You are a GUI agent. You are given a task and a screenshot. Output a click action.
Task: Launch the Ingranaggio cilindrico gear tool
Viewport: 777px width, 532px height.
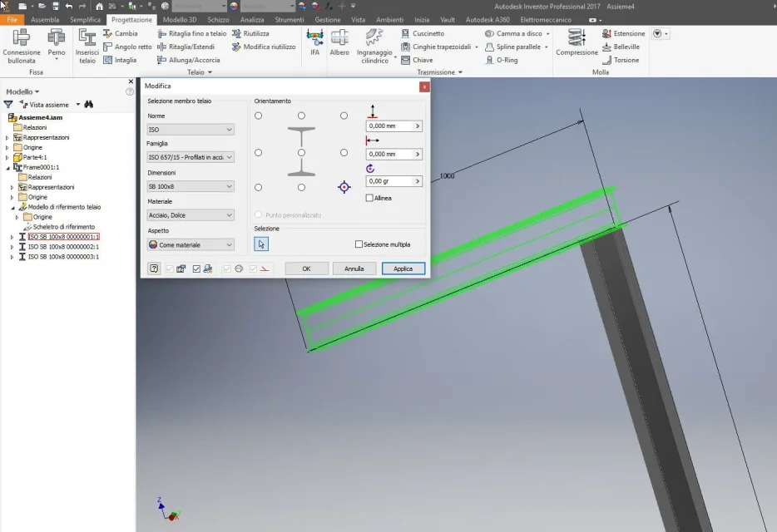tap(374, 46)
